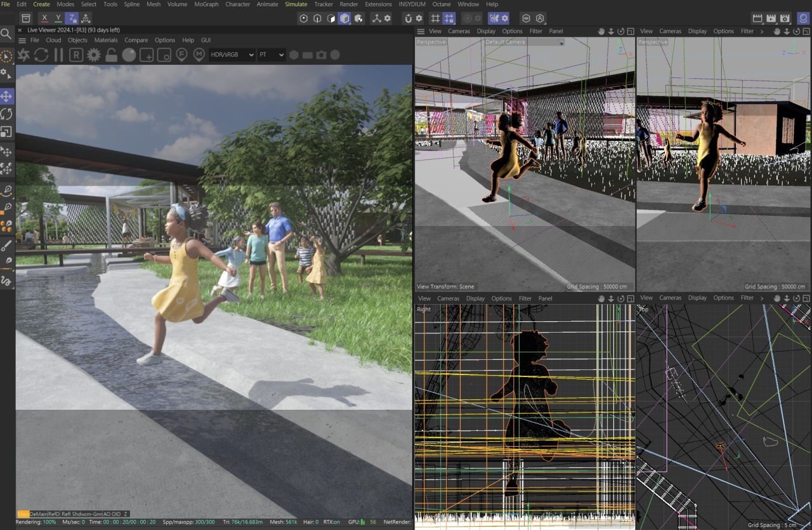This screenshot has width=812, height=530.
Task: Open Octane render settings gear
Action: click(x=94, y=55)
